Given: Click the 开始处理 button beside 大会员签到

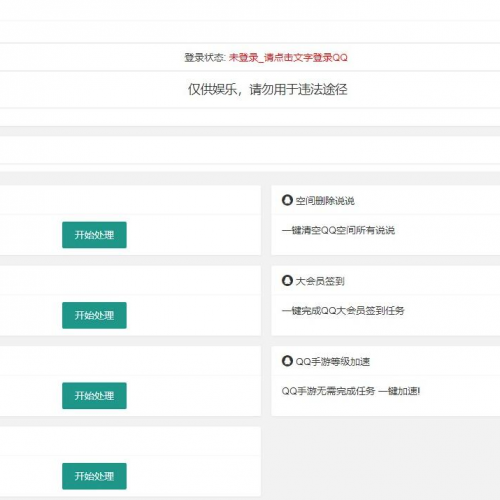Looking at the screenshot, I should point(94,315).
